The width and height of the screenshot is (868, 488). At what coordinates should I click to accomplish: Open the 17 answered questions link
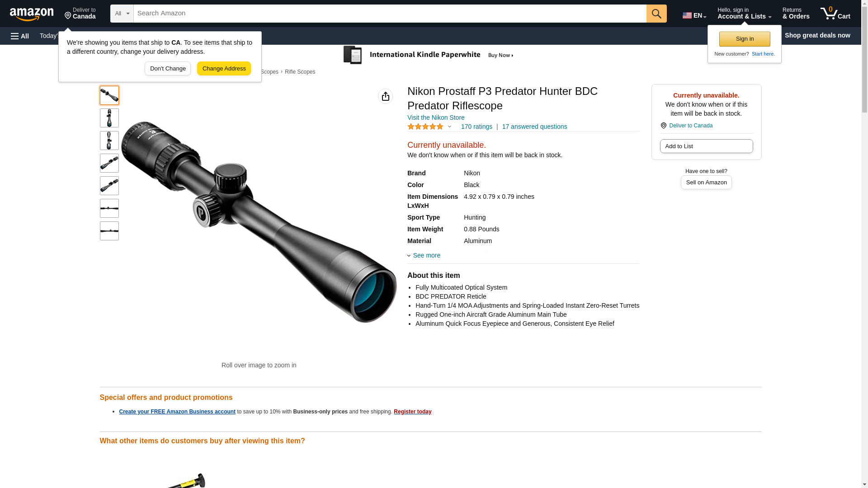pos(534,127)
